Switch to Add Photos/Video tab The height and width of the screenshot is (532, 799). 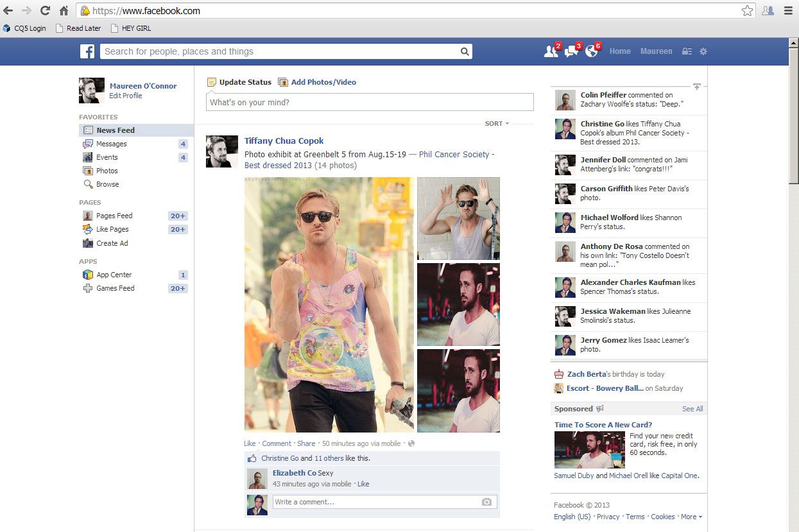[x=323, y=82]
